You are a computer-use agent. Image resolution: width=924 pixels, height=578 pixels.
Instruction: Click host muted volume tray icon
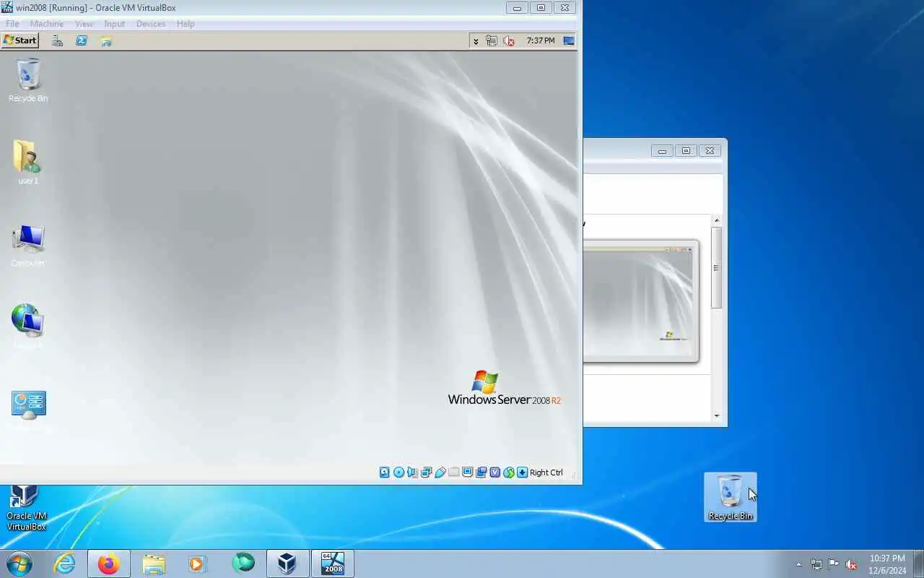pos(851,564)
